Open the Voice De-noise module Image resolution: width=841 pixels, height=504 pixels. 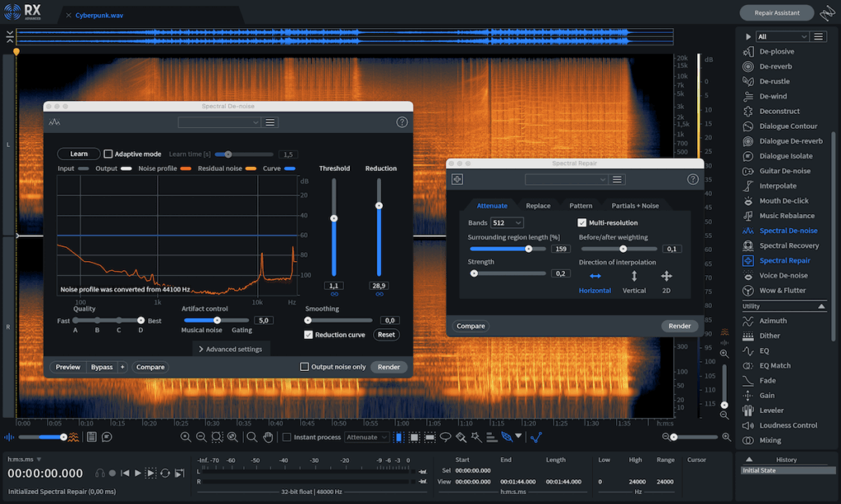click(x=783, y=276)
